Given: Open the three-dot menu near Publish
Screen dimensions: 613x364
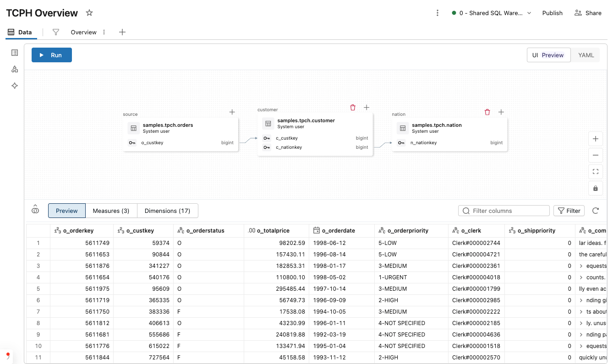Looking at the screenshot, I should (x=438, y=13).
